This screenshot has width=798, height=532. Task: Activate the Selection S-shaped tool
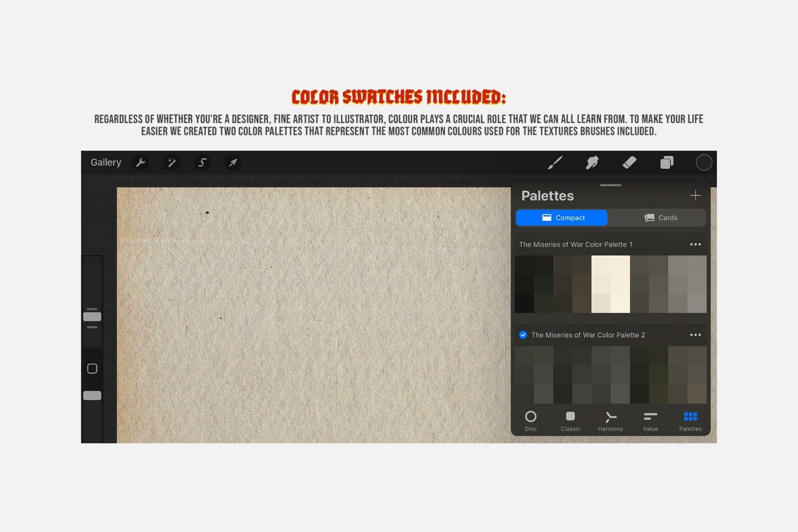[x=203, y=162]
